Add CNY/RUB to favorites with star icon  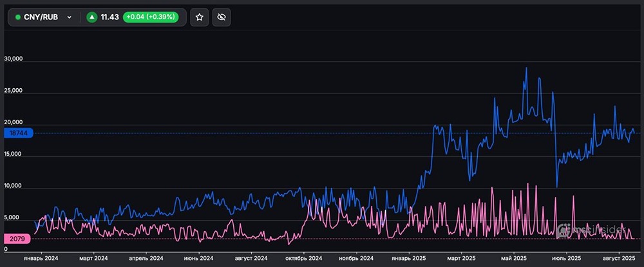tap(200, 17)
